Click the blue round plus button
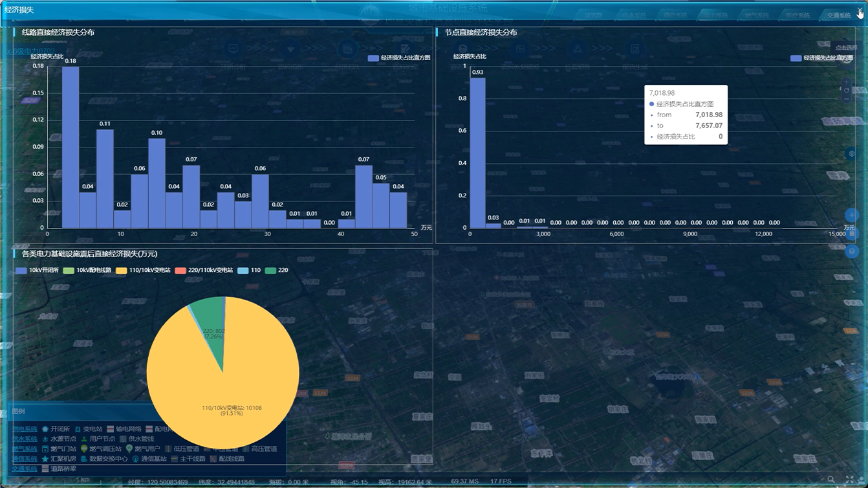Screen dimensions: 868x488 [x=852, y=215]
